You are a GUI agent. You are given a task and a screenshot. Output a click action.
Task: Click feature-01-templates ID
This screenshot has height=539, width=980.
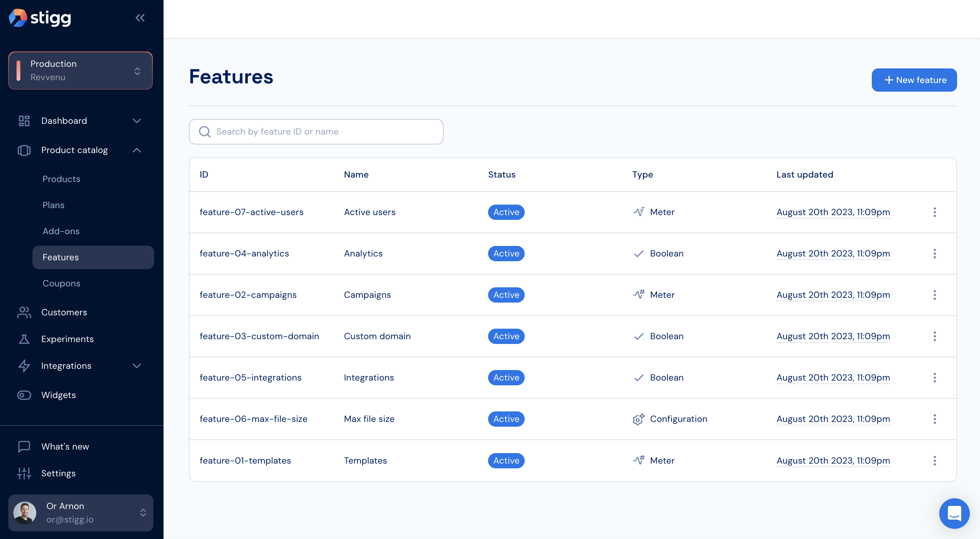245,461
